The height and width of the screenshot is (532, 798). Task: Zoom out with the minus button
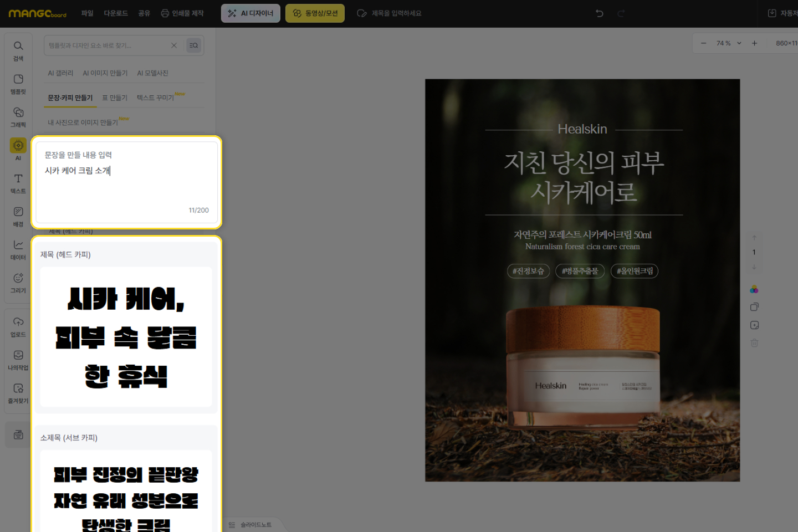703,43
